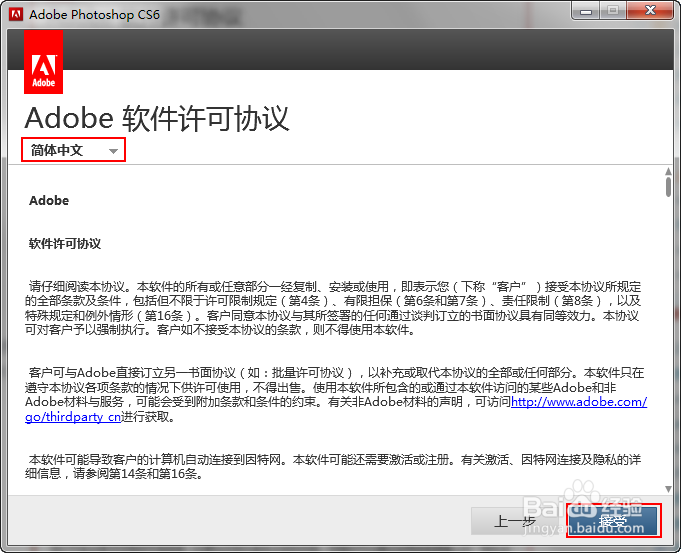Viewport: 681px width, 553px height.
Task: Click the paragraph starting with '客户可与Adobe直接订立'
Action: (336, 395)
